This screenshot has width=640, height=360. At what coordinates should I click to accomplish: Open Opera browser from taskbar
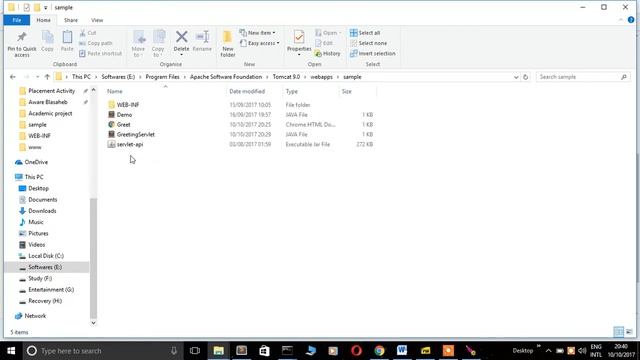click(356, 351)
